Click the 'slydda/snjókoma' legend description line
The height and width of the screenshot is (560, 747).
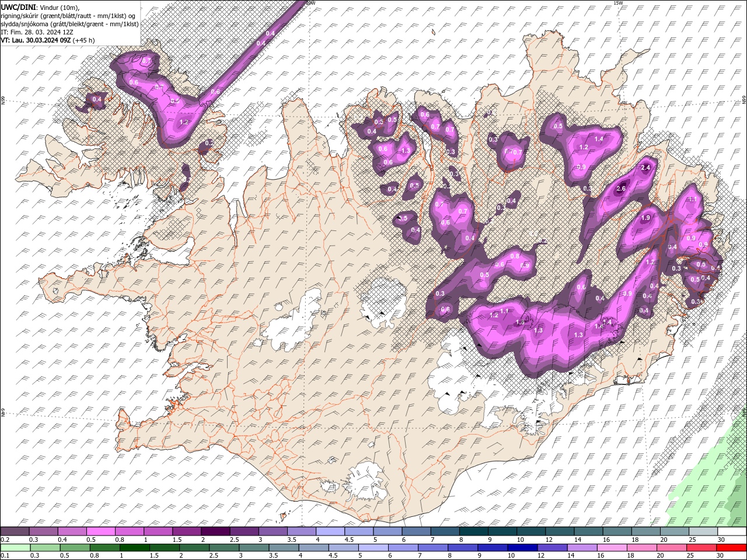69,23
